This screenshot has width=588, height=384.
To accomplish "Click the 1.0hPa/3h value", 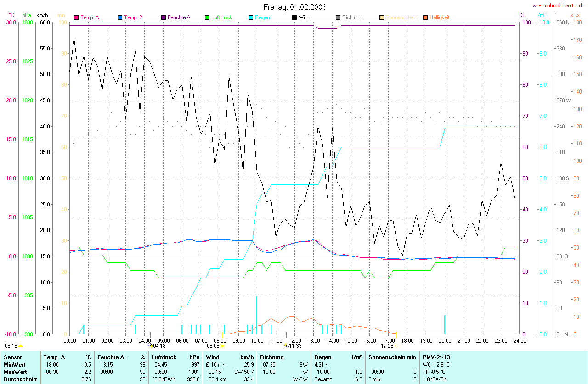I will pos(434,379).
